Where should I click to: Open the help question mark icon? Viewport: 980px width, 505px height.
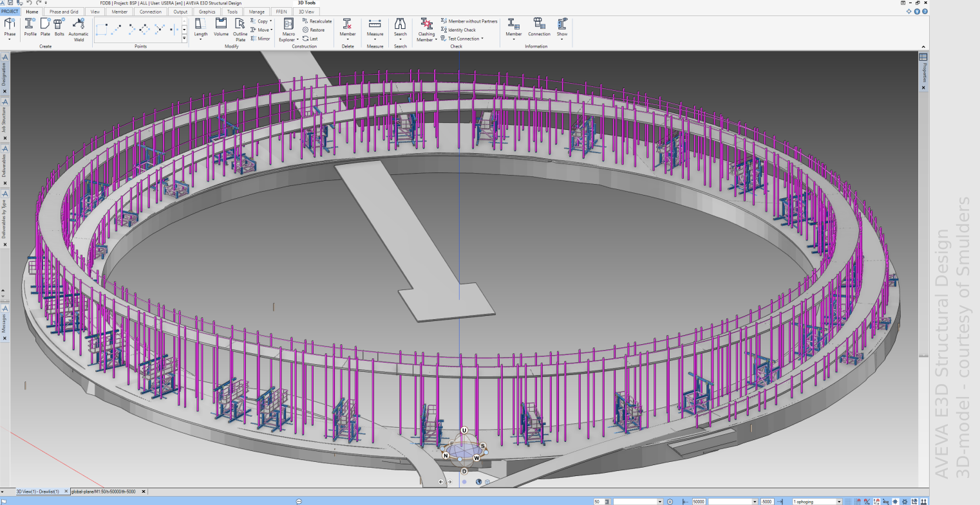pyautogui.click(x=925, y=12)
